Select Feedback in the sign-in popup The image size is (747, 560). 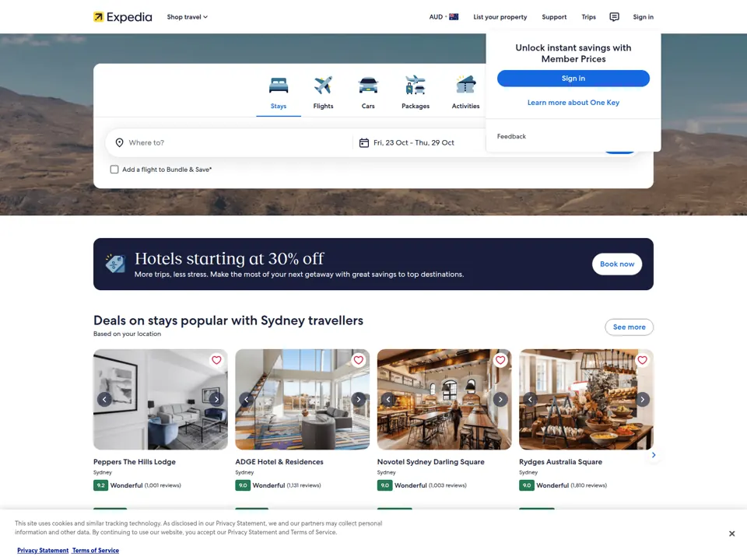[511, 136]
